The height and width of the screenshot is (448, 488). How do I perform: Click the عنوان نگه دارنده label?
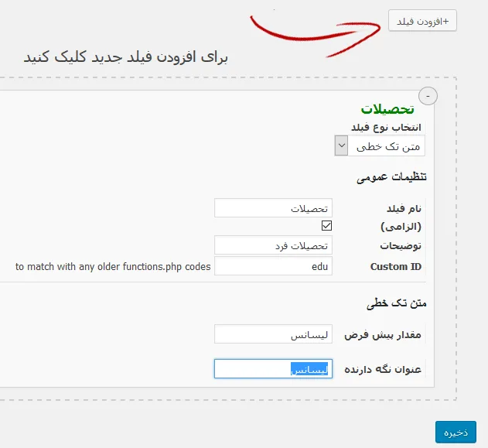(x=383, y=369)
